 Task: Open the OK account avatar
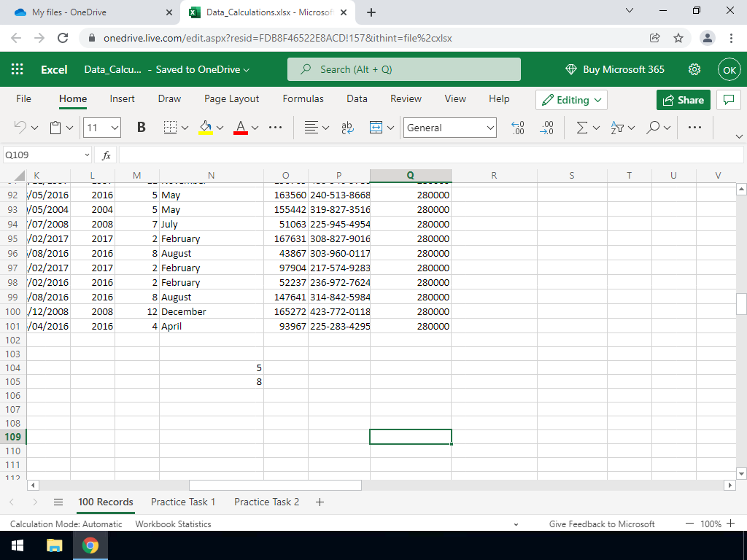729,70
